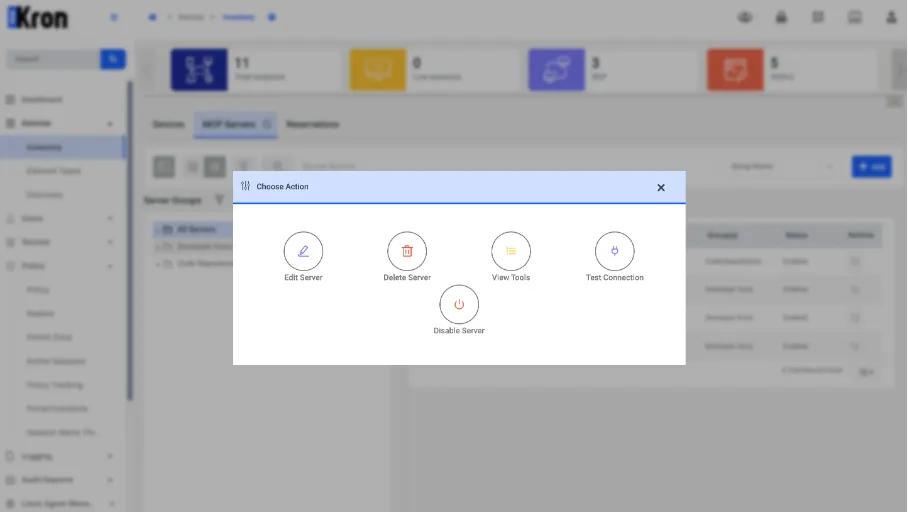Run the Test Connection plug action
This screenshot has height=512, width=908.
(x=614, y=251)
